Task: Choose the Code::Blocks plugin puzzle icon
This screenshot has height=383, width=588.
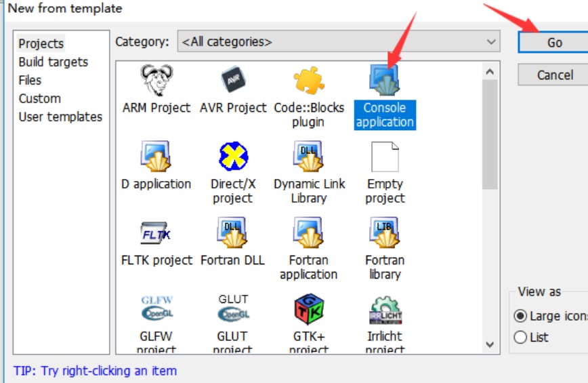Action: 309,80
